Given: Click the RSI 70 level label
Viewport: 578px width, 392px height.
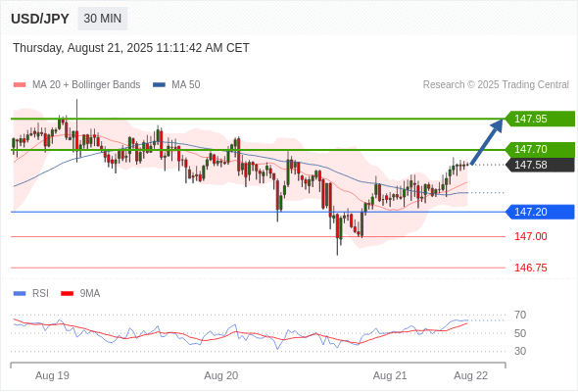Looking at the screenshot, I should pyautogui.click(x=520, y=315).
